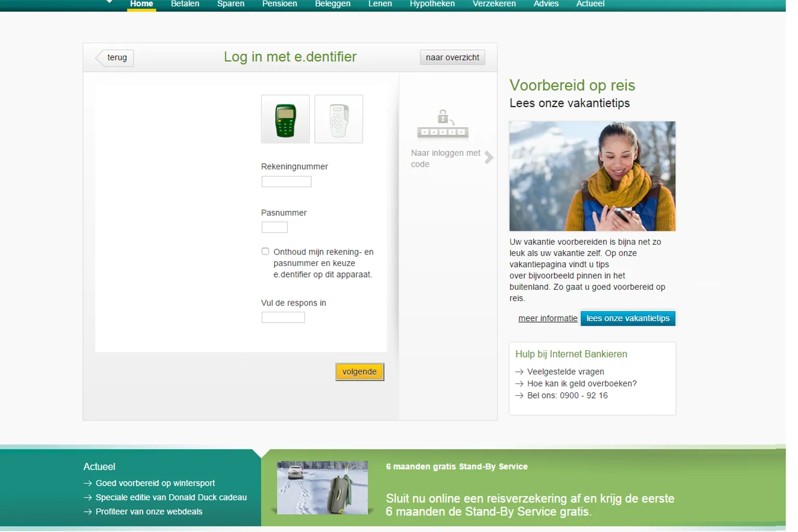Screen dimensions: 798x532
Task: Select the white e.dentifier2 device icon
Action: pyautogui.click(x=339, y=119)
